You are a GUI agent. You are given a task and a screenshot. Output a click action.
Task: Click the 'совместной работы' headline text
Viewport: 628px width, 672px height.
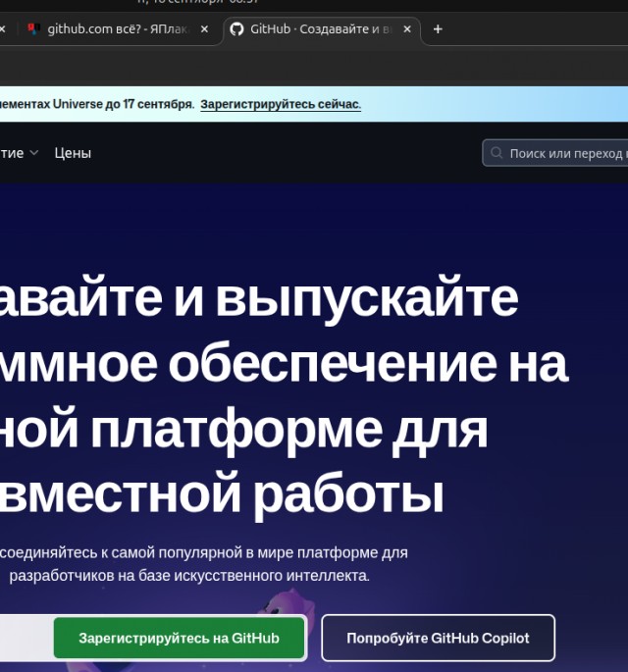tap(222, 495)
